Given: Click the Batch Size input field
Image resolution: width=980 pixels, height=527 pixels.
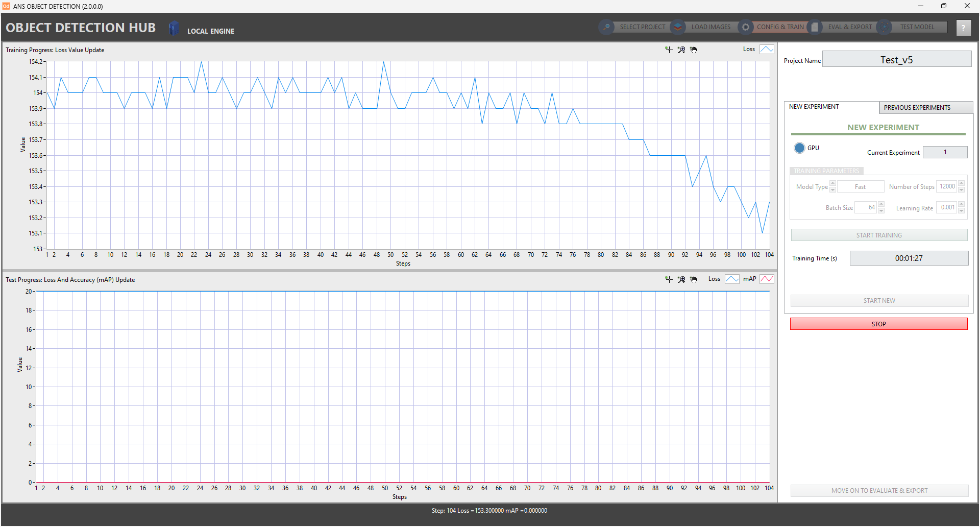Looking at the screenshot, I should point(866,207).
